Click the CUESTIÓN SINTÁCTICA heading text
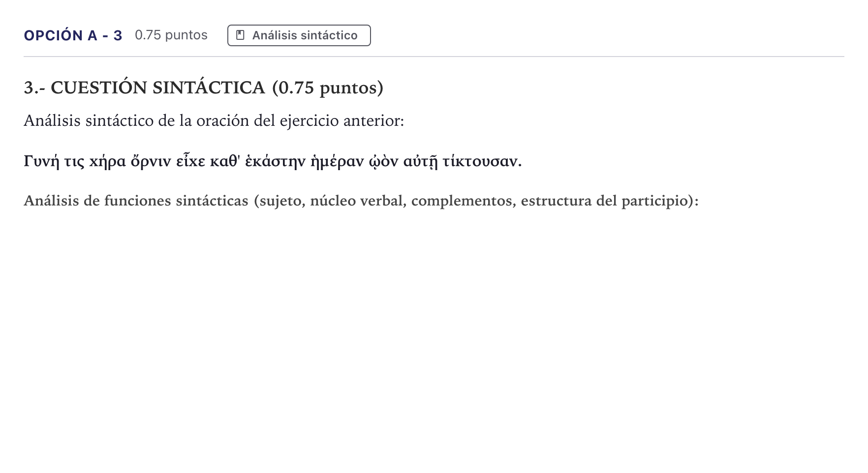The height and width of the screenshot is (473, 868). (157, 88)
